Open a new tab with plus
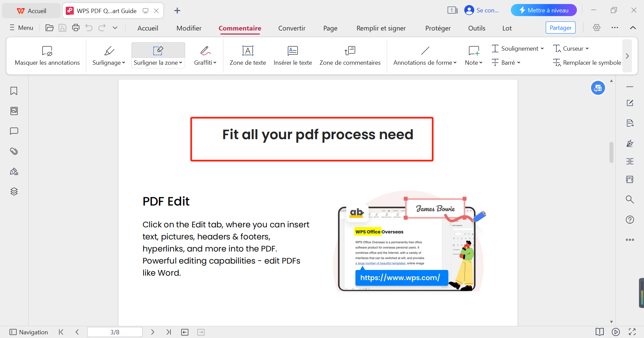This screenshot has width=644, height=338. [x=177, y=11]
